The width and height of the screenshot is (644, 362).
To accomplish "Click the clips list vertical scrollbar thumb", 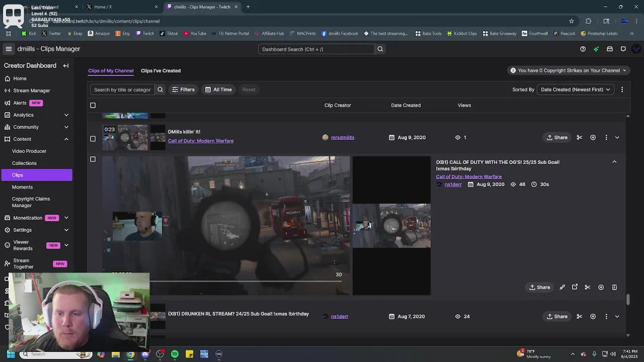I will 627,300.
